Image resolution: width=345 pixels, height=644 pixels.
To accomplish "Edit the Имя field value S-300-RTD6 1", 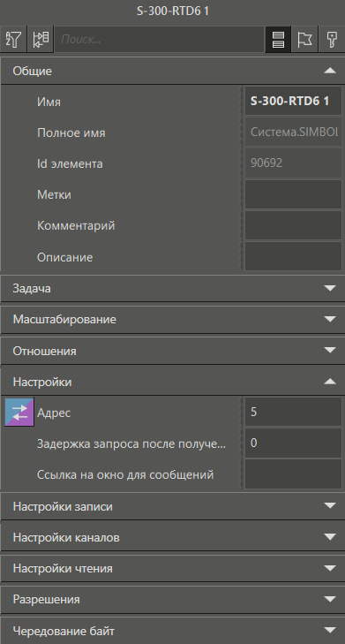I will click(293, 101).
